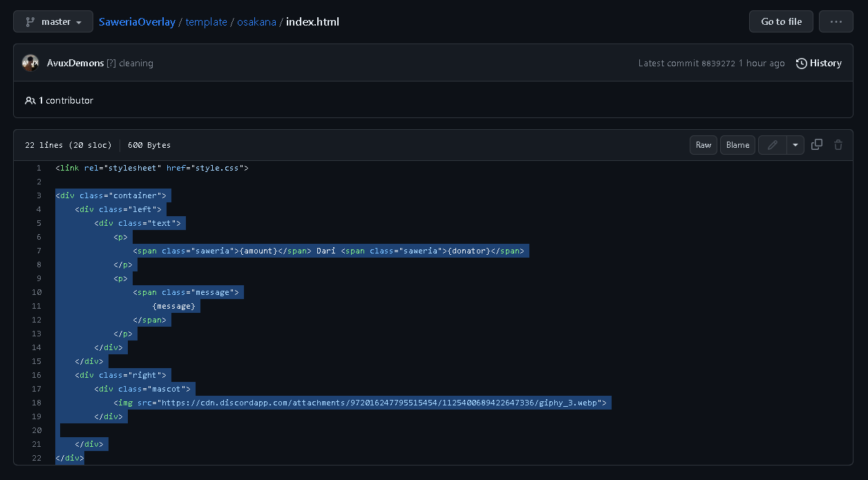The width and height of the screenshot is (868, 480).
Task: Switch to the Blame view
Action: coord(737,144)
